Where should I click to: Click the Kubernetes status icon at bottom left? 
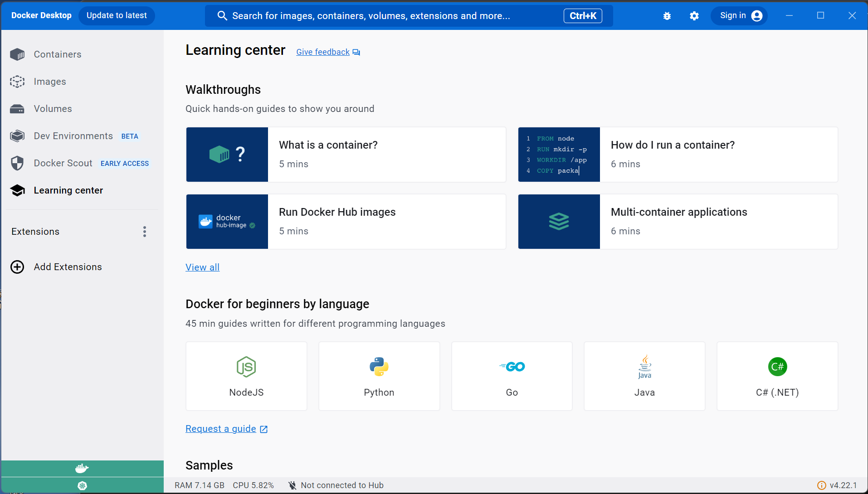(x=82, y=485)
